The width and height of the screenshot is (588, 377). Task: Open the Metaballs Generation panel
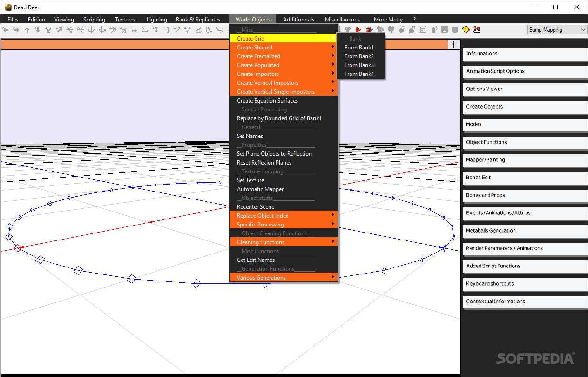click(x=525, y=231)
